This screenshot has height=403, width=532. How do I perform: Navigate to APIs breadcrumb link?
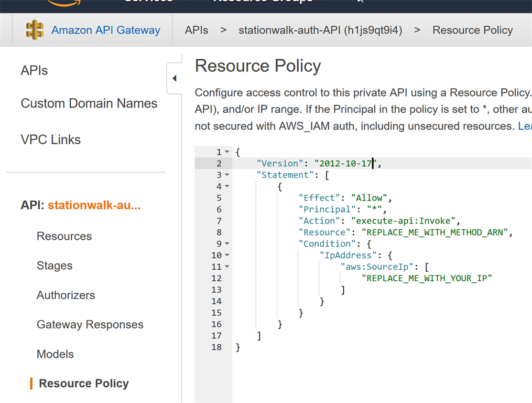click(x=197, y=30)
